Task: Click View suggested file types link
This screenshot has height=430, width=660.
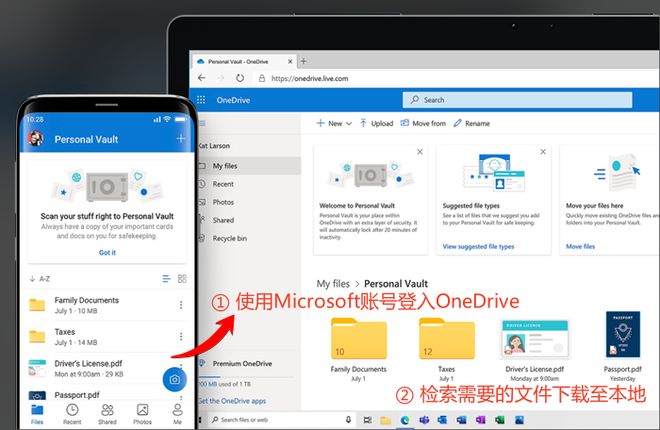Action: pyautogui.click(x=478, y=247)
